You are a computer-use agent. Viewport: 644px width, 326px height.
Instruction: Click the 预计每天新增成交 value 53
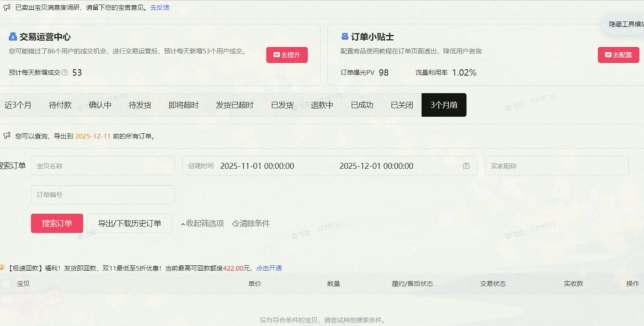click(x=77, y=73)
